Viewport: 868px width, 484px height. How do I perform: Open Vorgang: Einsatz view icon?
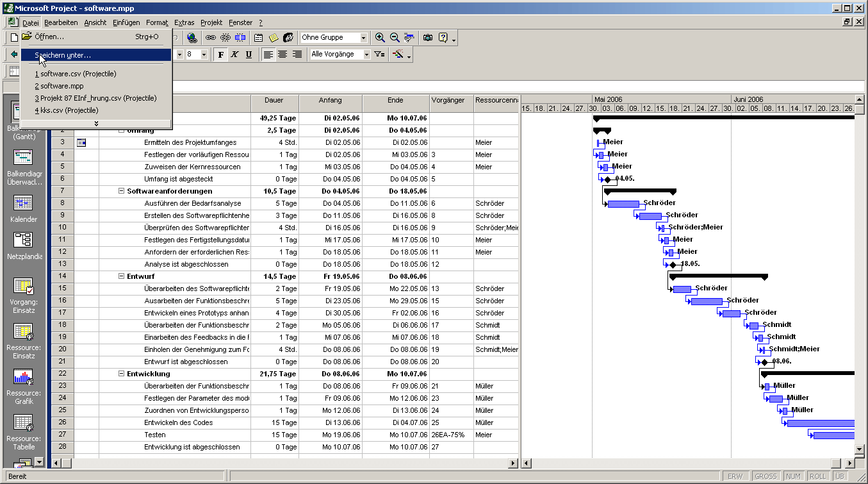[x=24, y=287]
